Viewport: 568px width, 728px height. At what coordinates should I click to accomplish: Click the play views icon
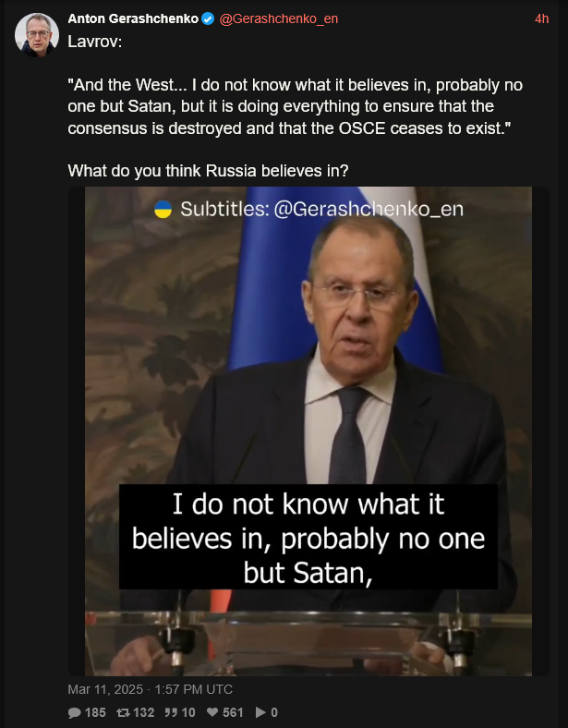point(260,712)
